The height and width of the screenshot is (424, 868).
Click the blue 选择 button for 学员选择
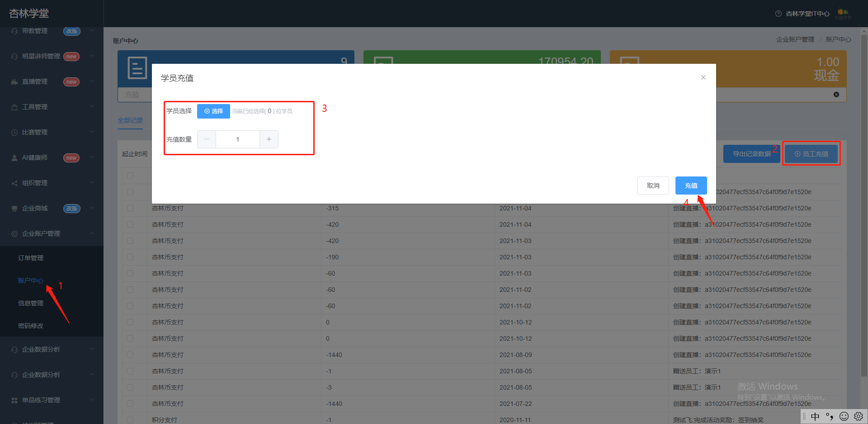(x=213, y=111)
